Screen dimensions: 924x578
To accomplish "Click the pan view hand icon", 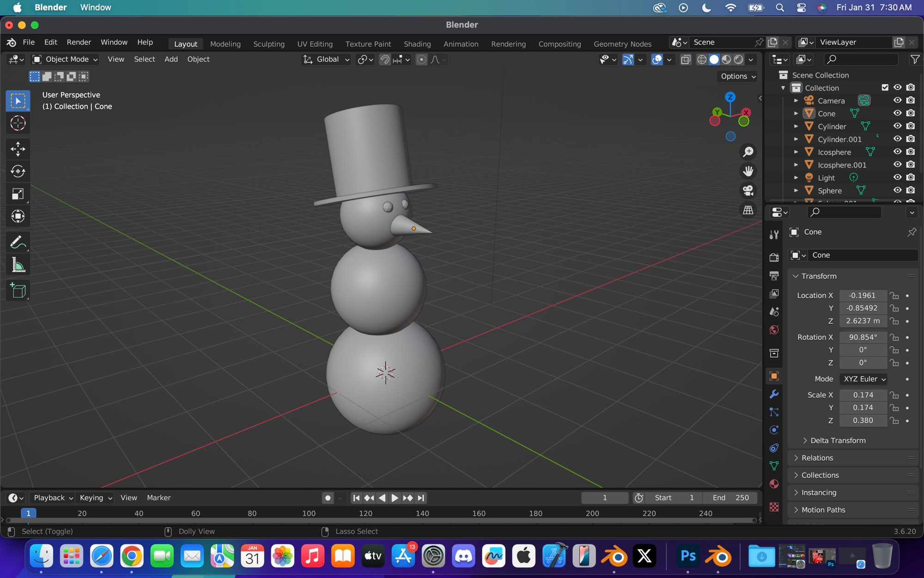I will [748, 171].
